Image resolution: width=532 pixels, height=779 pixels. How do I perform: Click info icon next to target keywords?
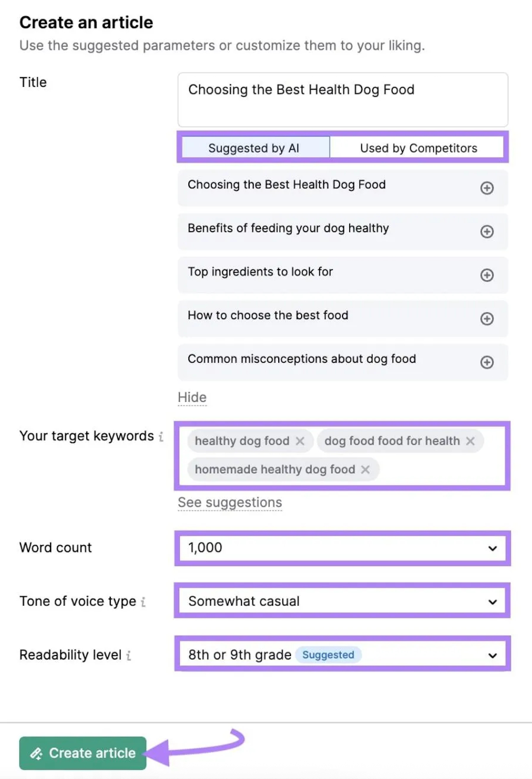(x=161, y=436)
